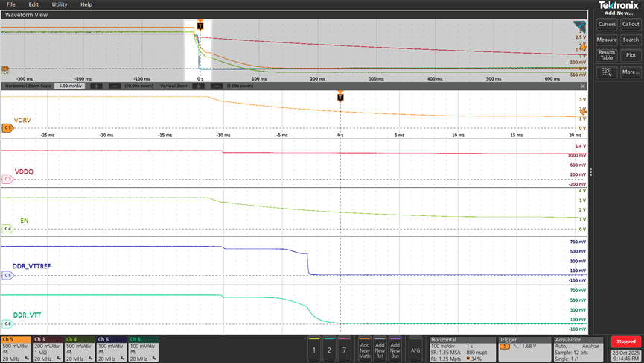This screenshot has height=363, width=644.
Task: Open the More... add-new options
Action: (631, 72)
